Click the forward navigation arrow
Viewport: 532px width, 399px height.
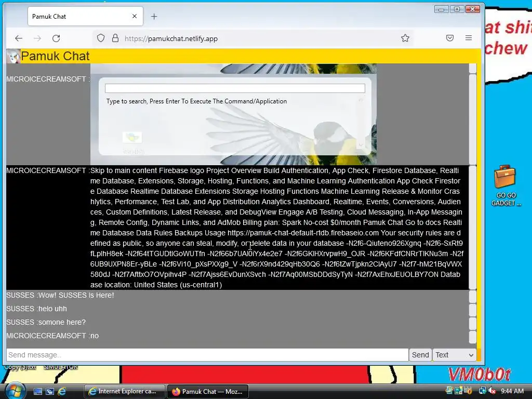point(37,38)
